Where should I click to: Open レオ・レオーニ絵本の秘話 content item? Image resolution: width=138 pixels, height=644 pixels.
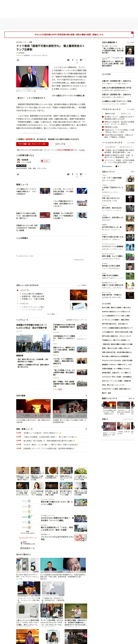(x=112, y=178)
